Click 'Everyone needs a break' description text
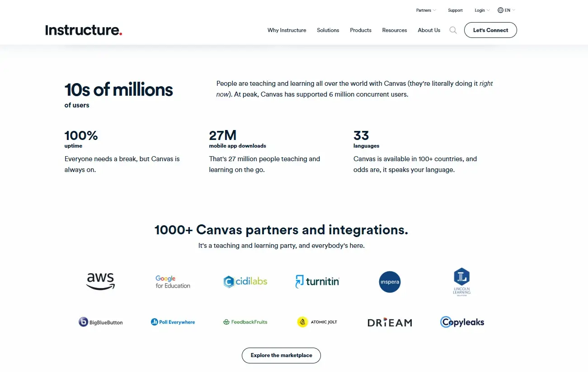The image size is (588, 372). click(x=122, y=164)
